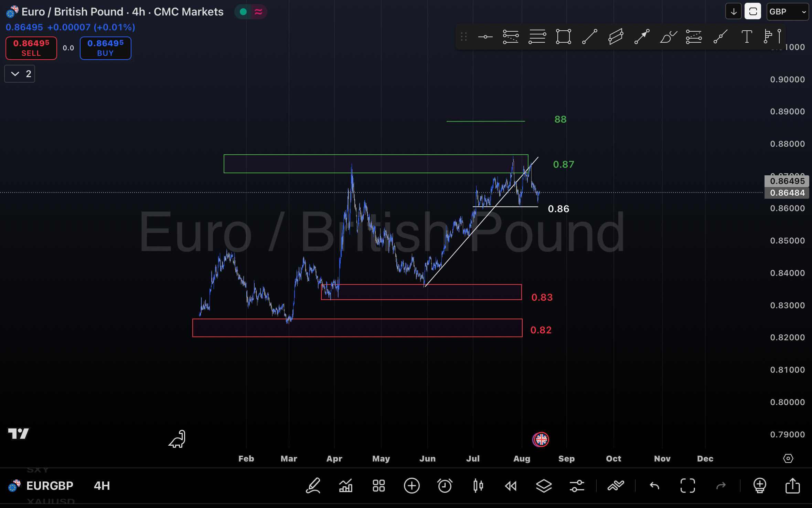812x508 pixels.
Task: Open the price scale settings gear icon
Action: coord(788,458)
